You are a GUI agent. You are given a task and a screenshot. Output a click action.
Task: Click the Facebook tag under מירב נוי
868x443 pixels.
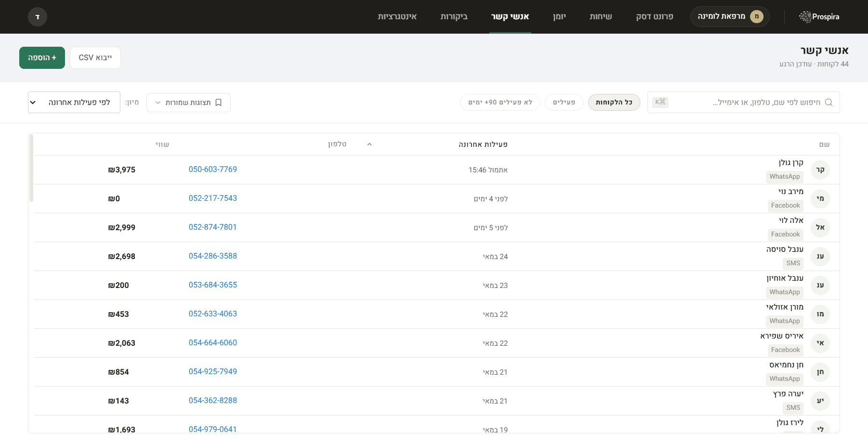coord(786,206)
